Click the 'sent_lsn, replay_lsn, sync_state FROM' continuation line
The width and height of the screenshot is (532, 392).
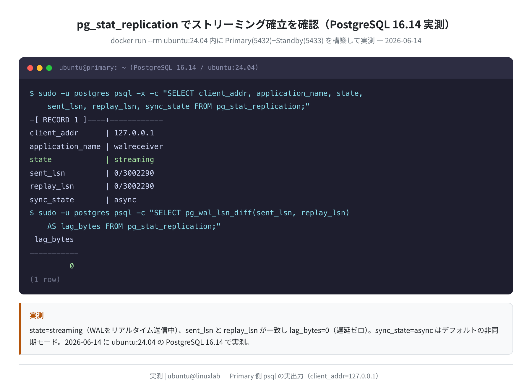(x=178, y=106)
